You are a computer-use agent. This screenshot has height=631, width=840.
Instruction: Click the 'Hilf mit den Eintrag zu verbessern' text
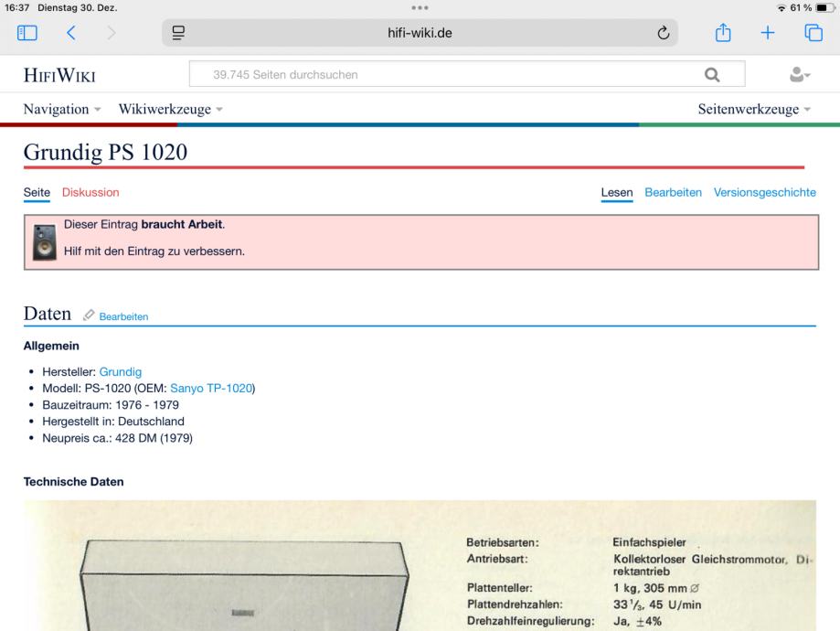(154, 251)
